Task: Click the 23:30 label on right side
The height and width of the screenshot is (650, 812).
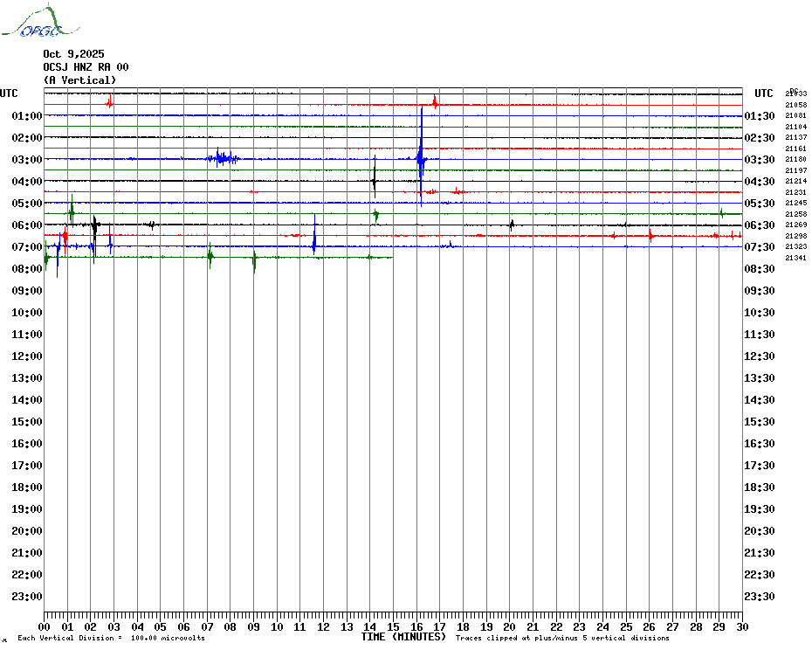Action: coord(760,596)
